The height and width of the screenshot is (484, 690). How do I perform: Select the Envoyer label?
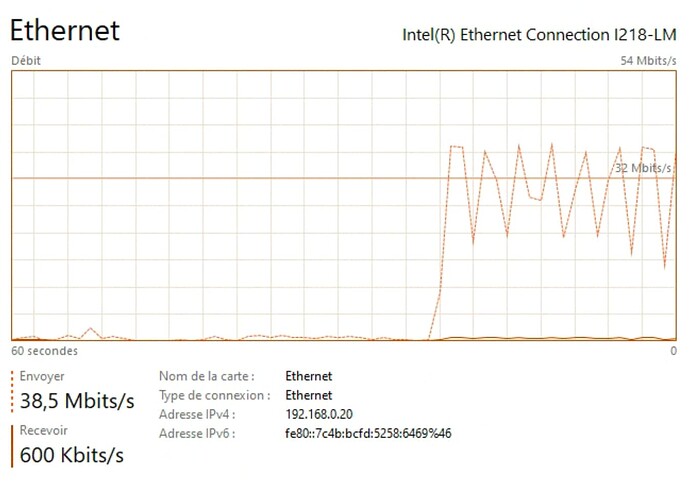(42, 376)
